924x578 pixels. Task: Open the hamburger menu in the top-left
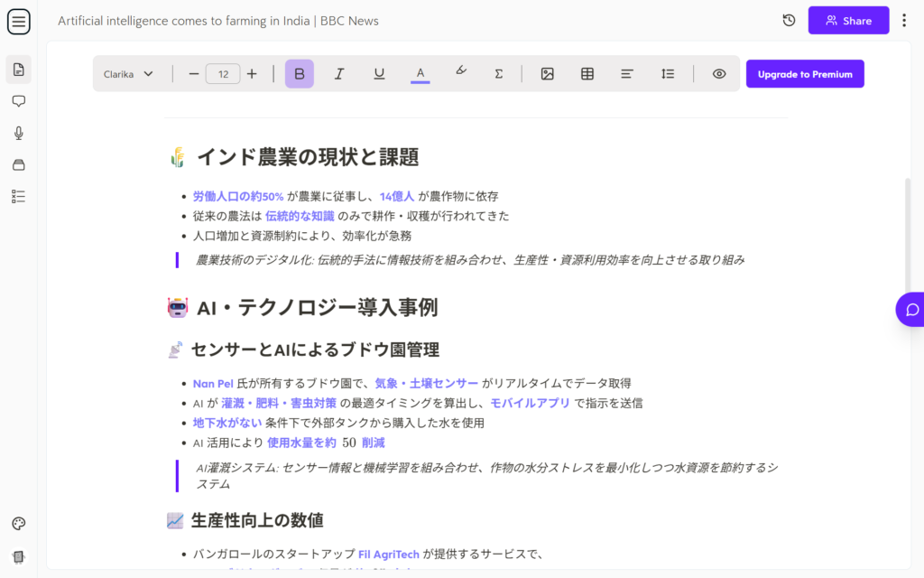pos(19,21)
